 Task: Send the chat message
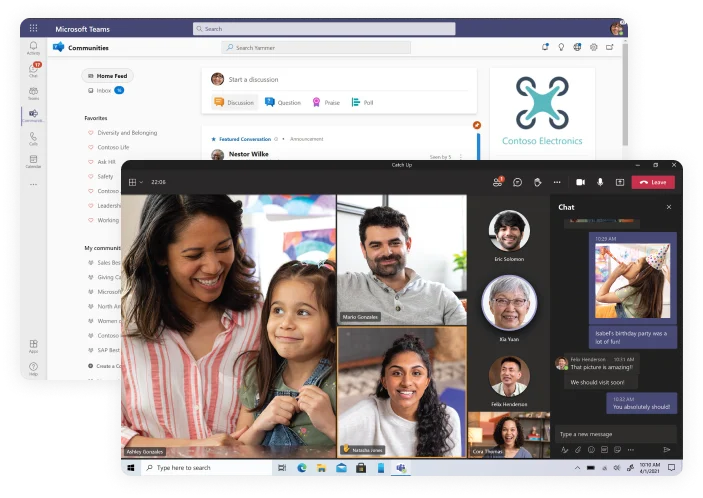point(667,450)
